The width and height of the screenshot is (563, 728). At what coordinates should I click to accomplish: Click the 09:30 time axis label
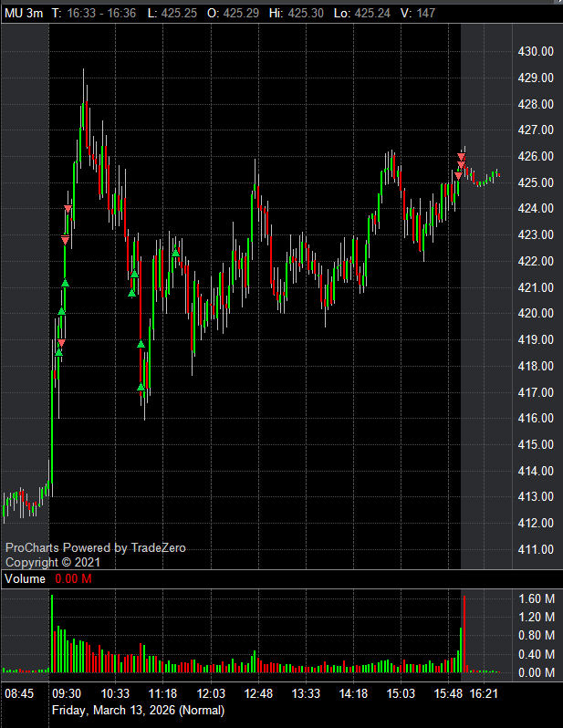point(67,693)
